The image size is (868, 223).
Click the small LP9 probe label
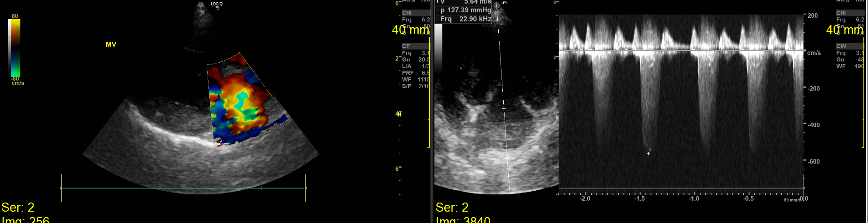(x=504, y=3)
